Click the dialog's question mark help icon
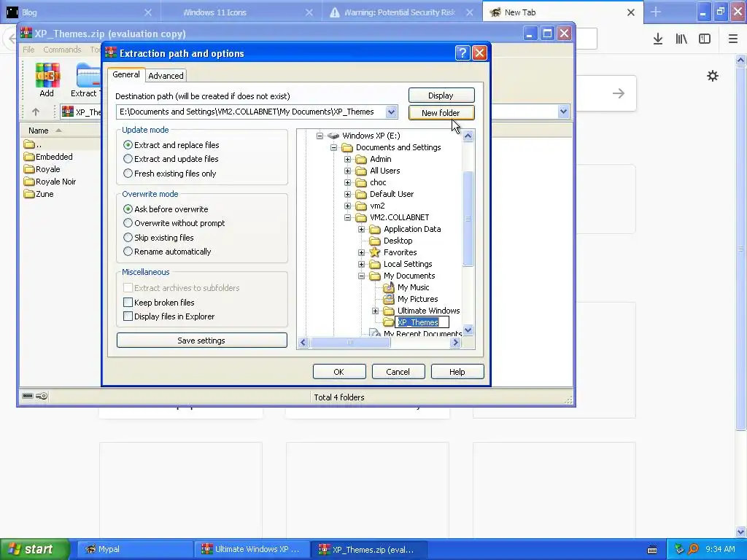Viewport: 747px width, 560px height. click(462, 52)
